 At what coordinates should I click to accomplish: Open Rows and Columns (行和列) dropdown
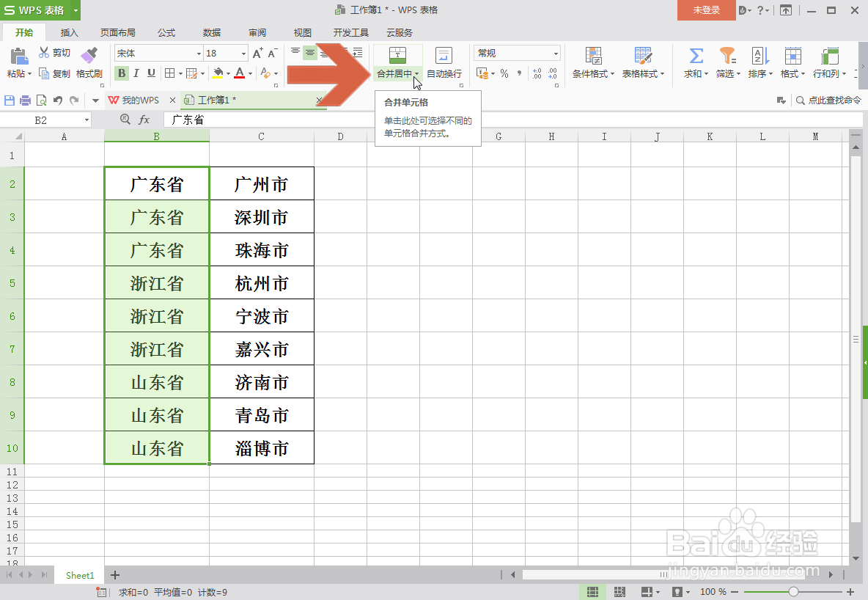click(x=829, y=62)
